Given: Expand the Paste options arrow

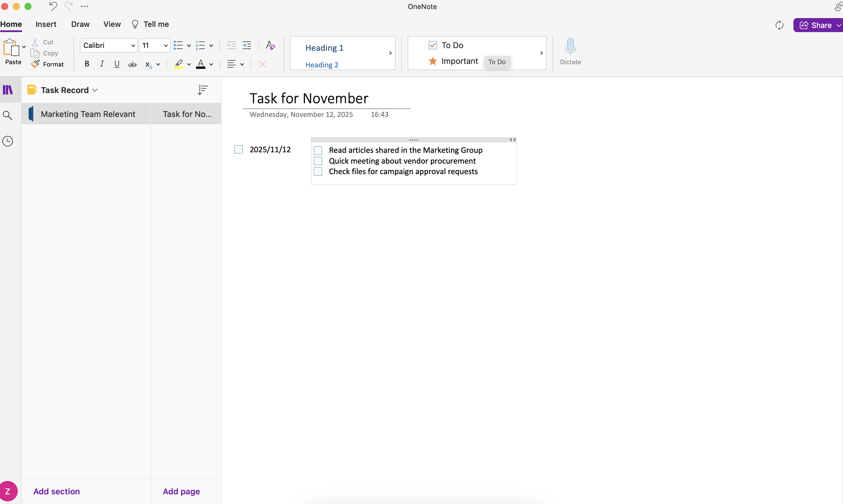Looking at the screenshot, I should click(x=24, y=47).
